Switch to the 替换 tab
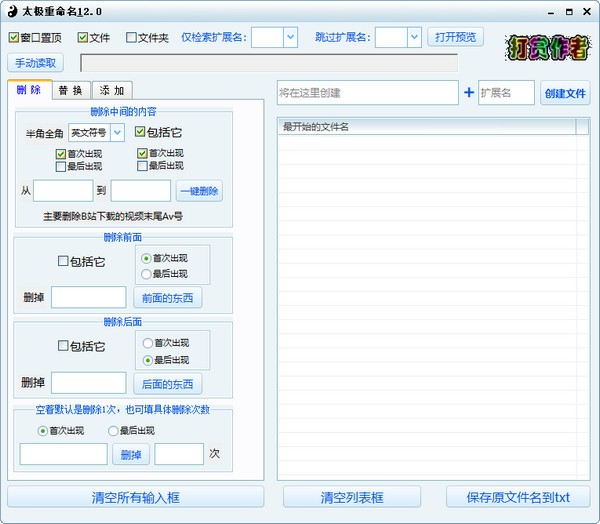This screenshot has width=600, height=524. coord(70,90)
